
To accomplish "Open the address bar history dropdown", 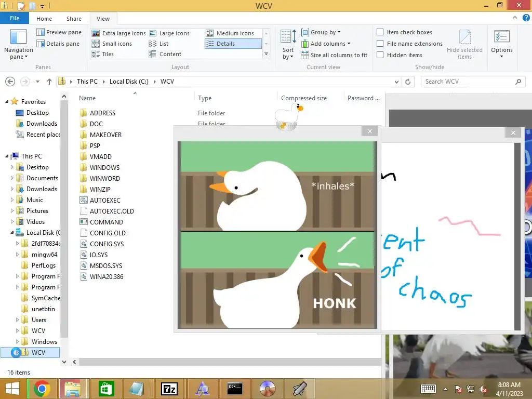I will 396,82.
